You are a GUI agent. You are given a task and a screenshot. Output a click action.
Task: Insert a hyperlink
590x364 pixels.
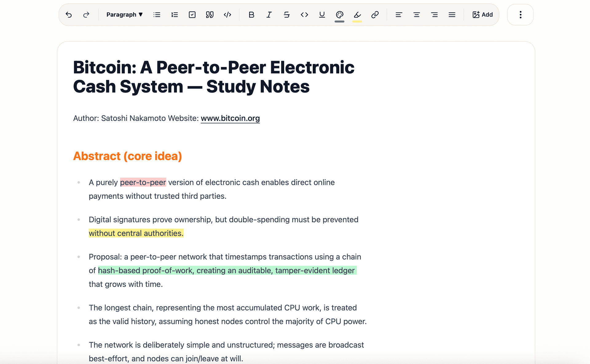click(375, 14)
